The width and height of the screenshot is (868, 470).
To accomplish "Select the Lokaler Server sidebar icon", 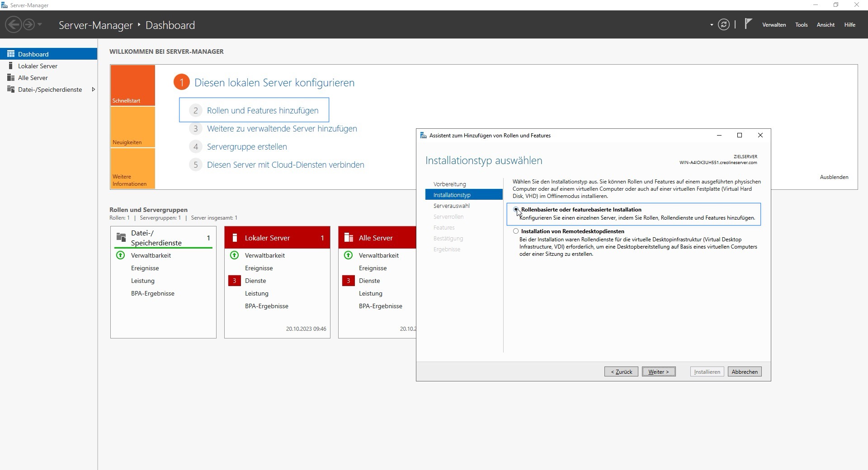I will coord(11,66).
